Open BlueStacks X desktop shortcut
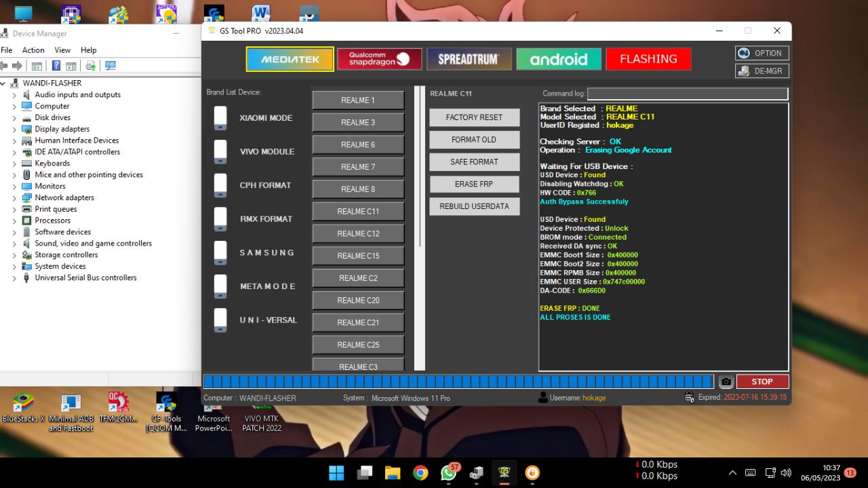 click(x=24, y=409)
